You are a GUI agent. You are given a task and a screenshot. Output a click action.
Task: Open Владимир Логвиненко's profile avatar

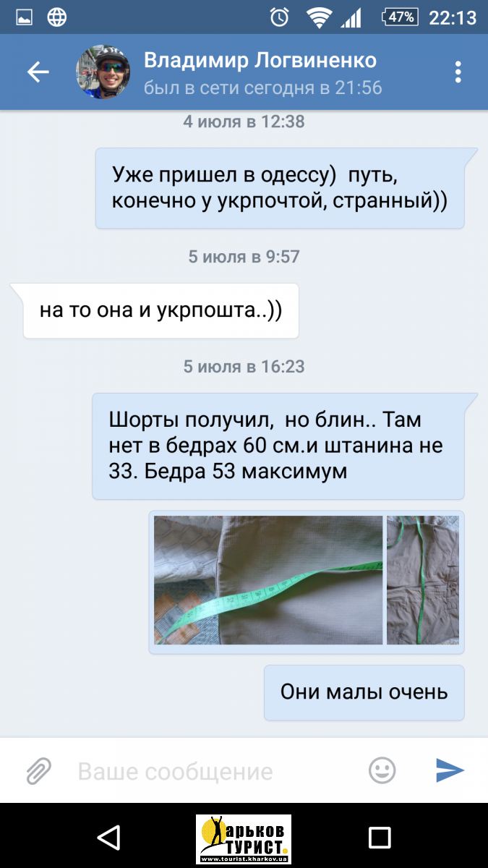pyautogui.click(x=103, y=72)
